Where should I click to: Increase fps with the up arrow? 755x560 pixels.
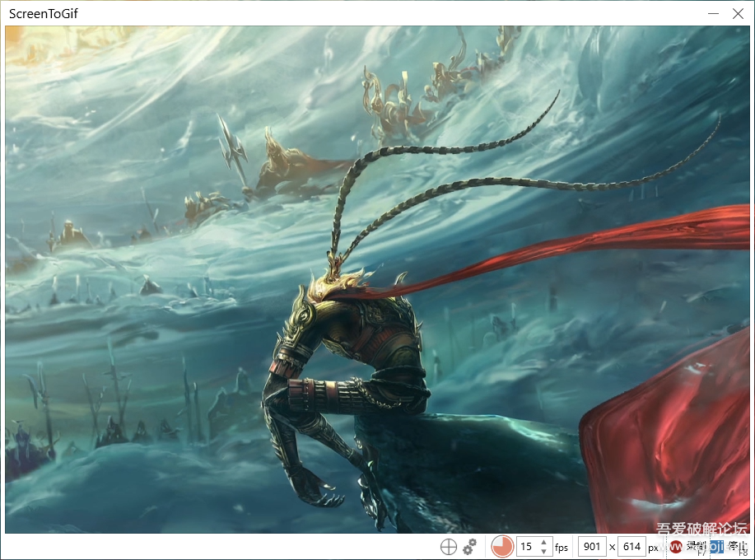pyautogui.click(x=544, y=542)
